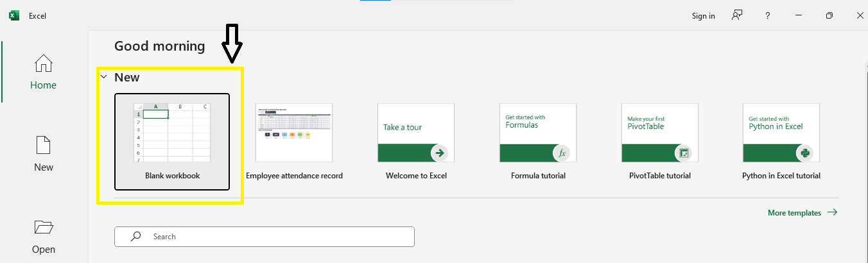This screenshot has height=263, width=868.
Task: Click the PivotTable icon on the tutorial card
Action: tap(684, 153)
